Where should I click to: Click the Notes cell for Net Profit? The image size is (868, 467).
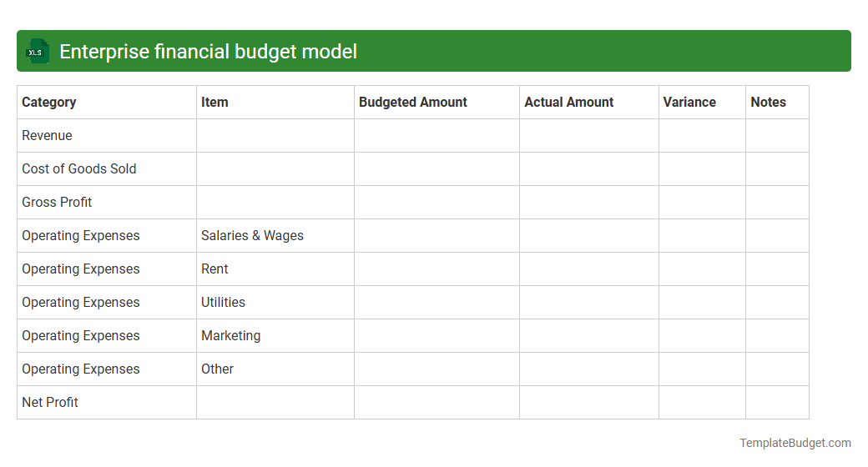pyautogui.click(x=777, y=402)
